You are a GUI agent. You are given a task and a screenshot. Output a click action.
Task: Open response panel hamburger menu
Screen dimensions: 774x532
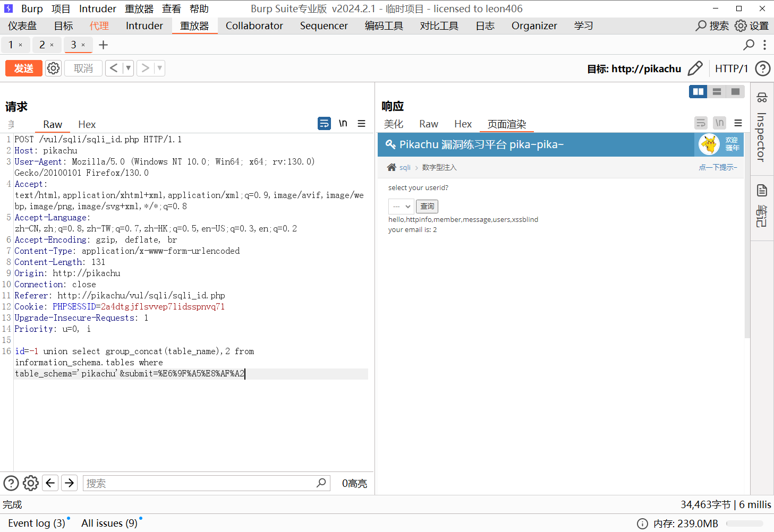pos(738,123)
